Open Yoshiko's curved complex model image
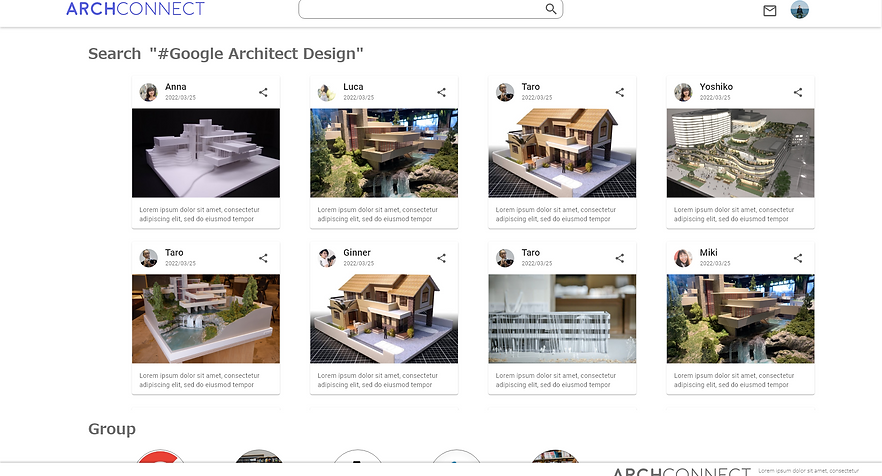The width and height of the screenshot is (882, 476). 740,153
